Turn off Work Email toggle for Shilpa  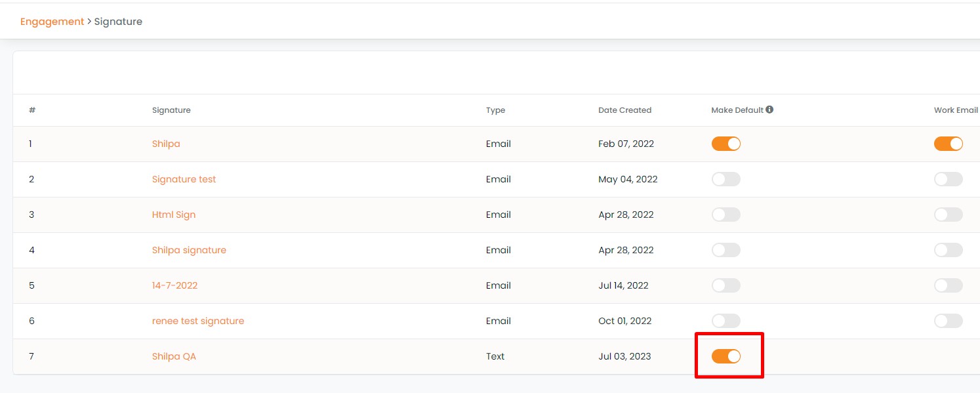pyautogui.click(x=948, y=144)
